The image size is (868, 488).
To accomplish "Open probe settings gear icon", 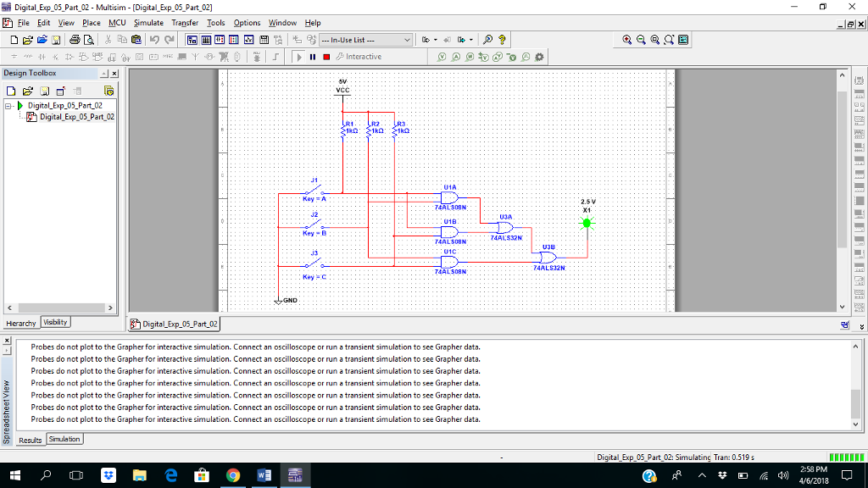I will click(x=540, y=57).
